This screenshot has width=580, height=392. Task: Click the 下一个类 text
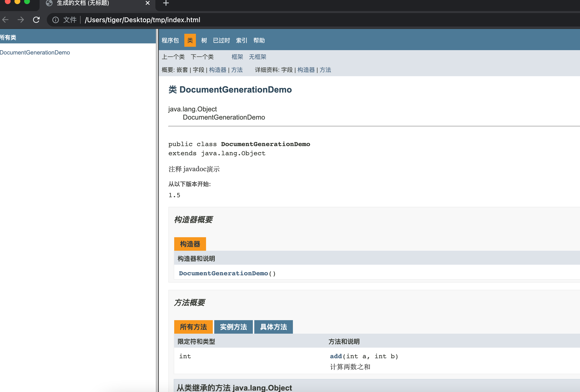coord(202,57)
